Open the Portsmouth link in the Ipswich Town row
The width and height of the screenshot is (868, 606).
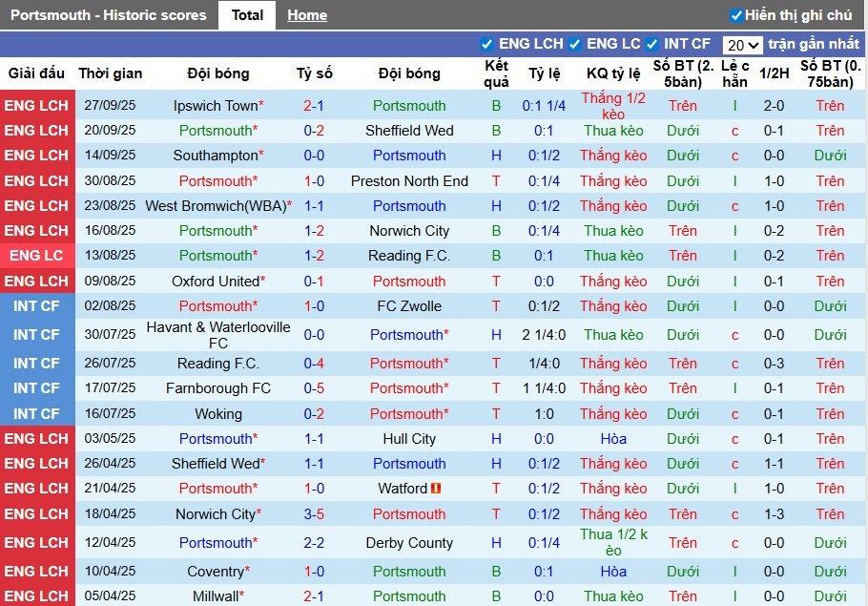point(409,105)
